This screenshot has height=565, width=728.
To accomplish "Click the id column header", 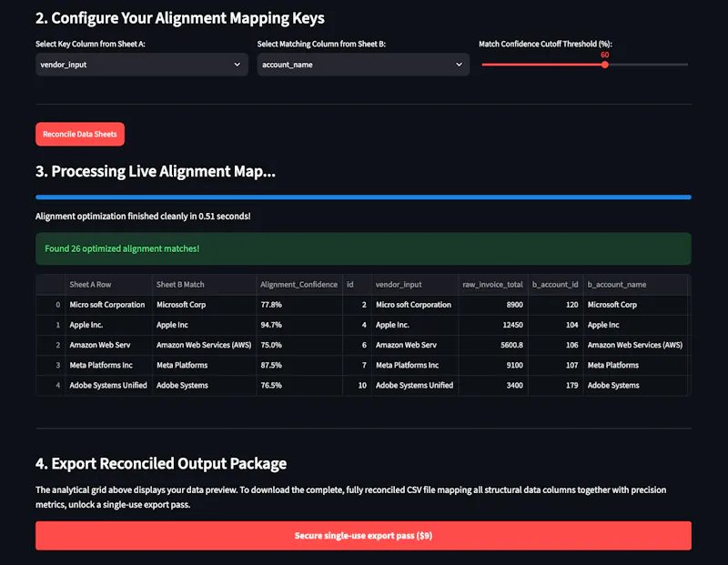I will coord(357,285).
